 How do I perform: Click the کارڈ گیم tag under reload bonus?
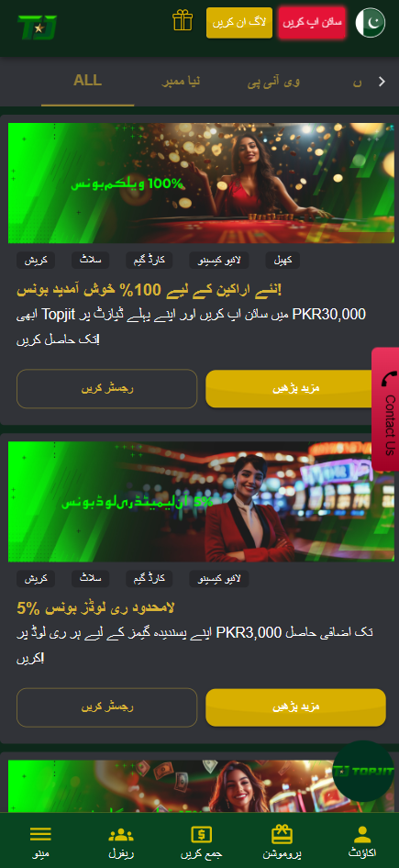(x=150, y=579)
